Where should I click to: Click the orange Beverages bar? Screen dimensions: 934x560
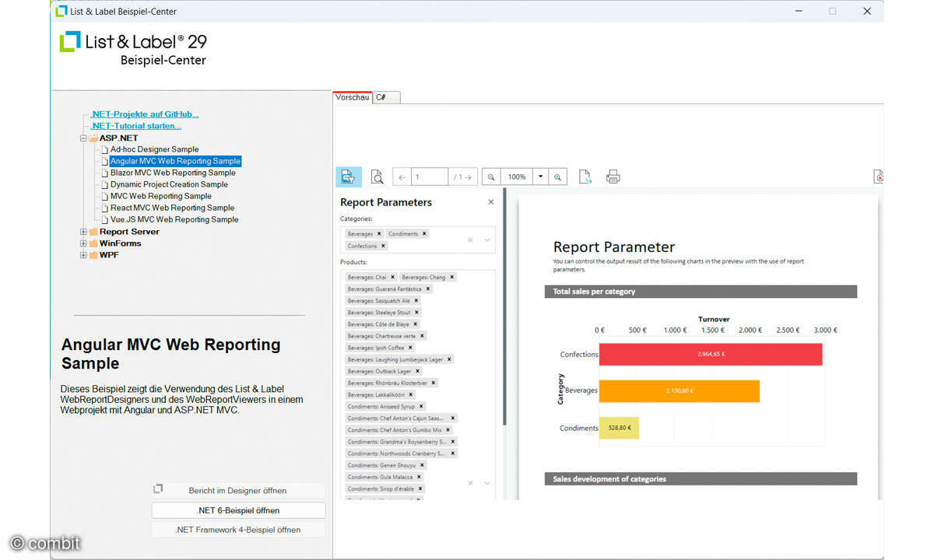click(x=679, y=390)
